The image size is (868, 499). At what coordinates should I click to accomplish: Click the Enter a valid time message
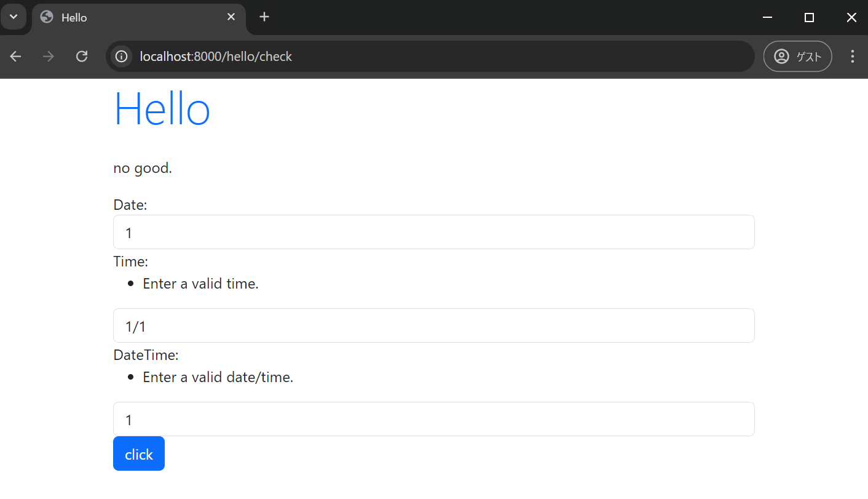pyautogui.click(x=200, y=284)
